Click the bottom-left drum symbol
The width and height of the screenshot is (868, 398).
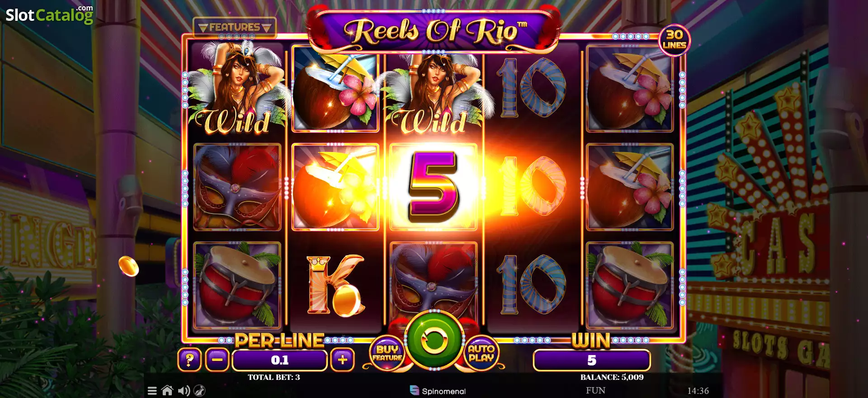pos(237,285)
